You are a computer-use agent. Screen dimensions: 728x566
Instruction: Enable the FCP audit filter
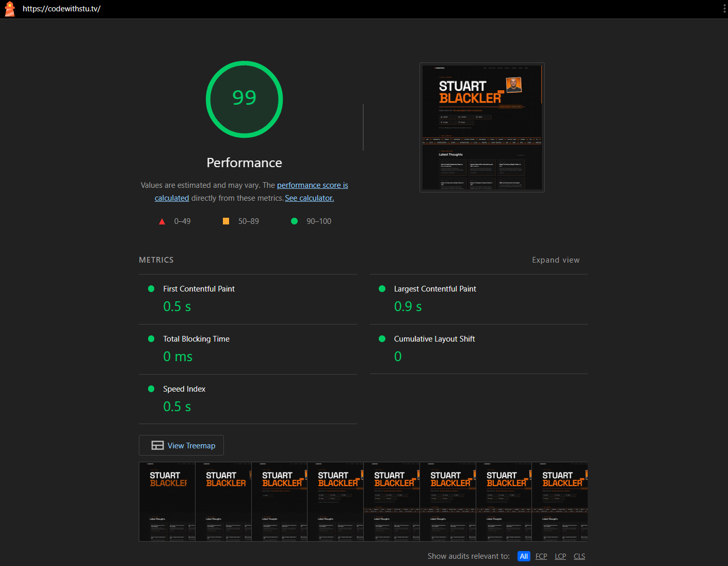click(x=541, y=556)
